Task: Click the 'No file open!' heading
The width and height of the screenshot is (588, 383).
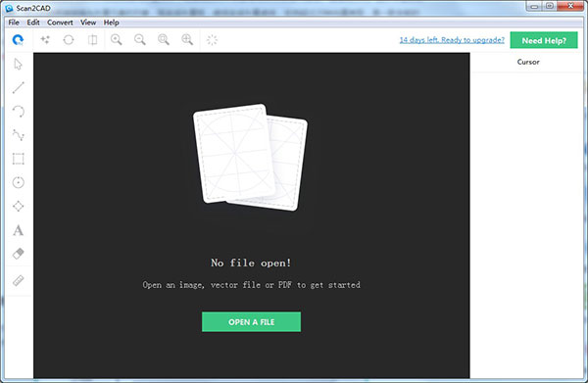Action: (251, 263)
